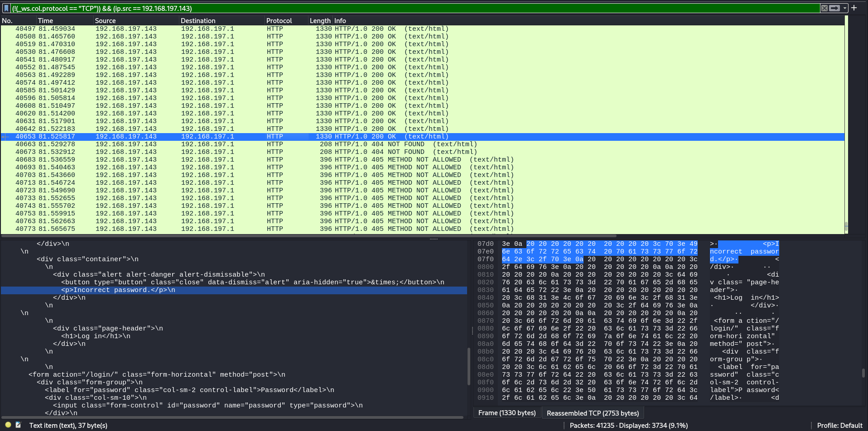Select packet 40519 row
Screen dimensions: 868x431
click(422, 44)
